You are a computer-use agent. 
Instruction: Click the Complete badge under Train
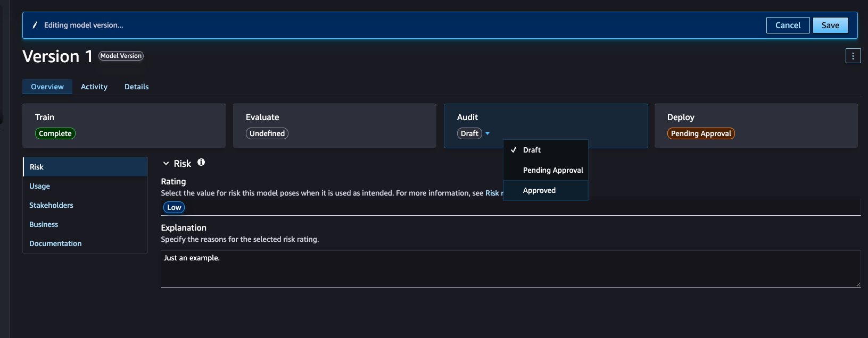point(55,133)
